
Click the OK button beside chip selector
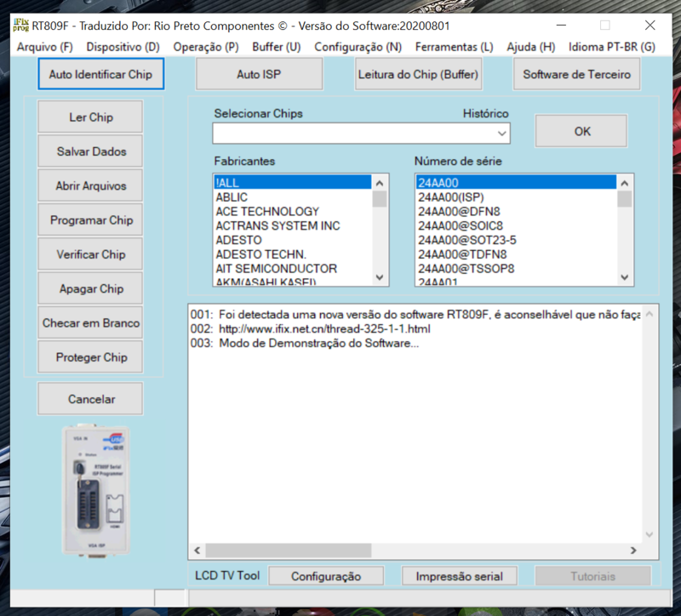pos(581,132)
